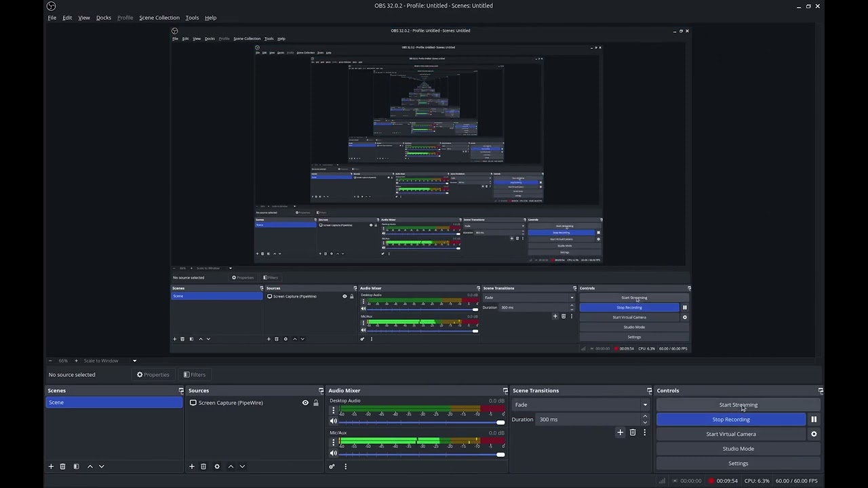Open scene transition properties three-dot menu
This screenshot has width=868, height=488.
click(x=644, y=432)
